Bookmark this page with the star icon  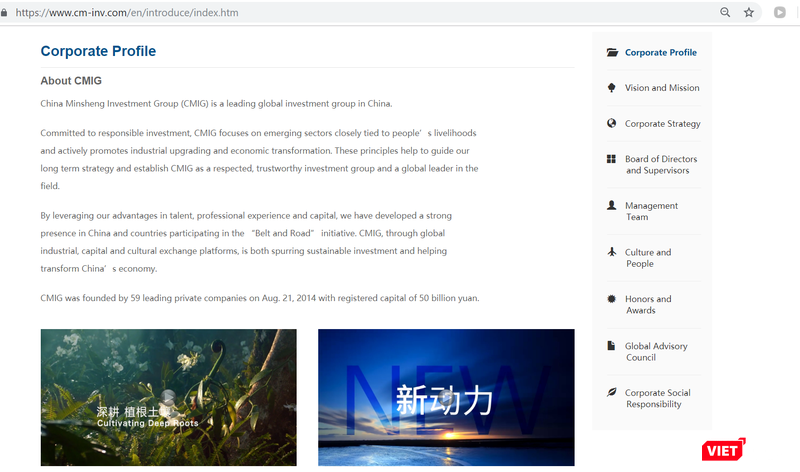coord(749,13)
